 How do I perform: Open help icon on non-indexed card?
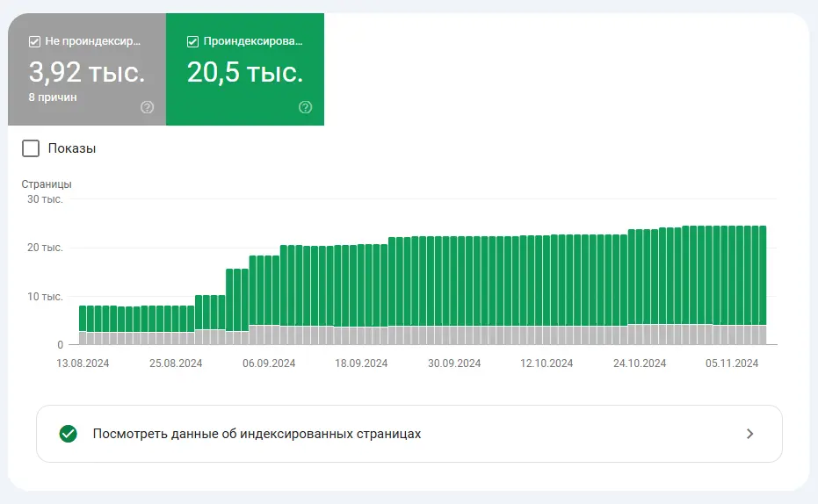(x=147, y=107)
